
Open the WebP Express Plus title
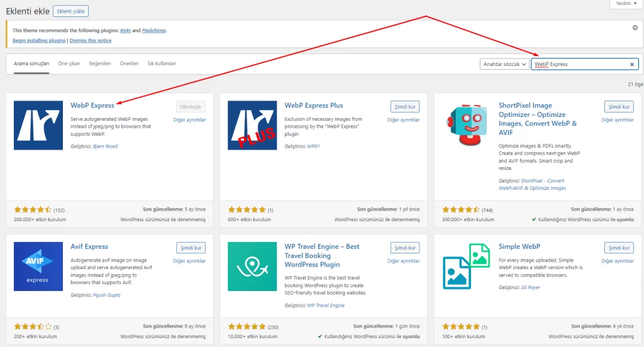coord(314,106)
